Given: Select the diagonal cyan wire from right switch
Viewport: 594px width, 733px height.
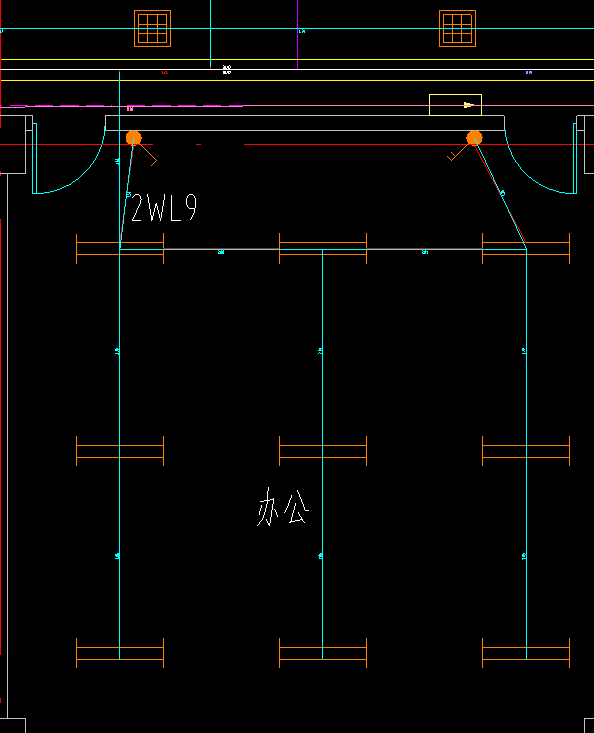Looking at the screenshot, I should click(501, 194).
